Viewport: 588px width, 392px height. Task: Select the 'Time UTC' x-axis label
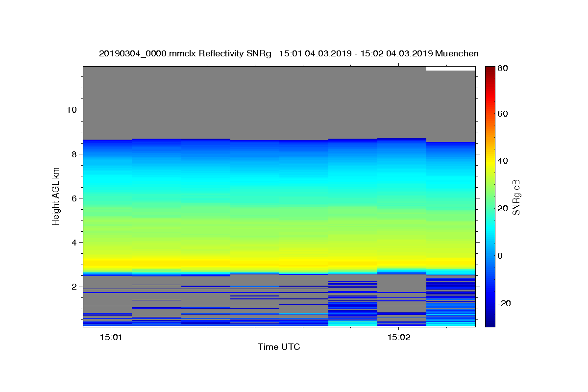point(279,347)
